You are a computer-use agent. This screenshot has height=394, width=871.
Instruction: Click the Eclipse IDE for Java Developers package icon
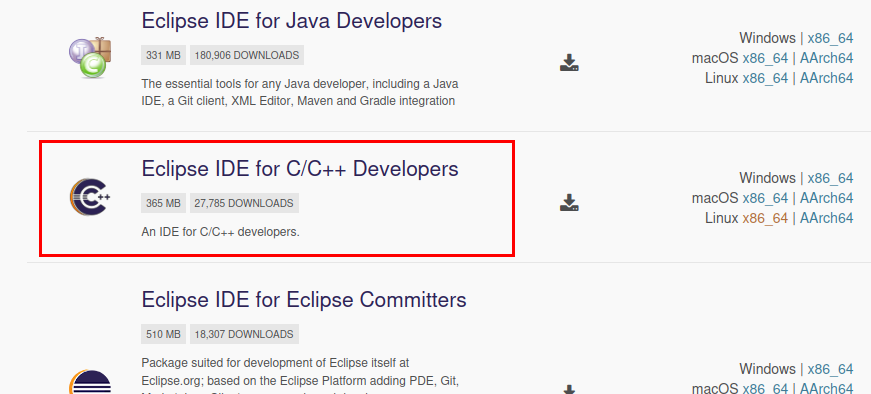90,57
